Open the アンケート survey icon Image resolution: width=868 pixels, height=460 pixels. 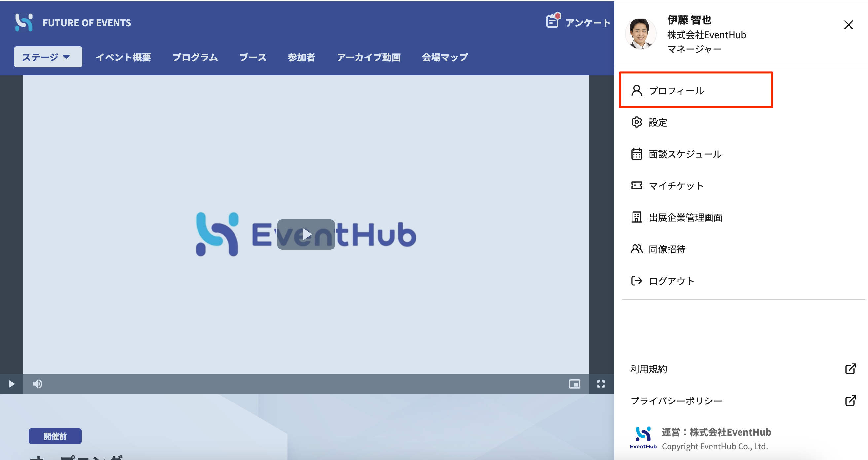click(553, 21)
